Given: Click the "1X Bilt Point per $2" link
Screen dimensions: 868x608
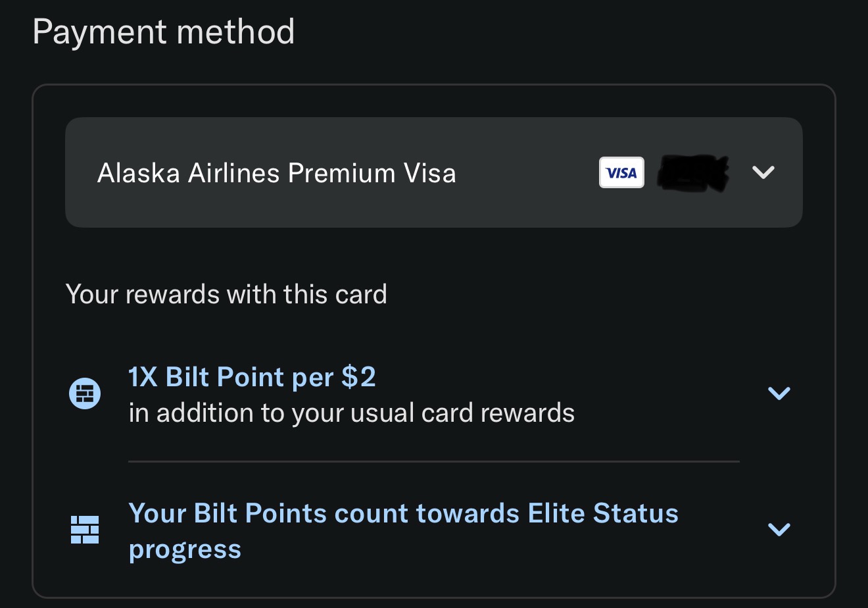Looking at the screenshot, I should [252, 377].
